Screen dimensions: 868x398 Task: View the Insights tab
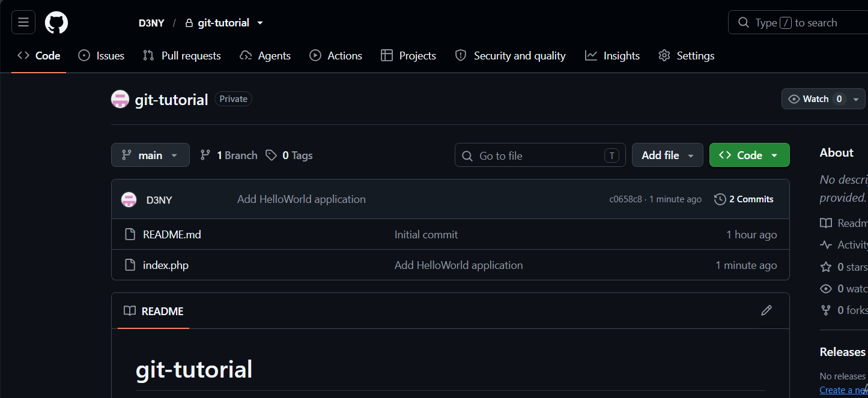point(613,56)
